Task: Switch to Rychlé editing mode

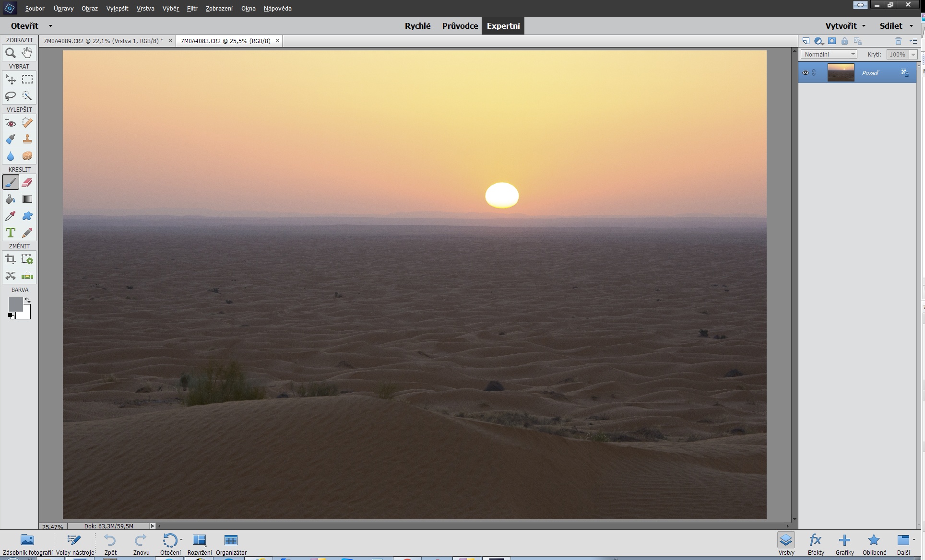Action: click(417, 26)
